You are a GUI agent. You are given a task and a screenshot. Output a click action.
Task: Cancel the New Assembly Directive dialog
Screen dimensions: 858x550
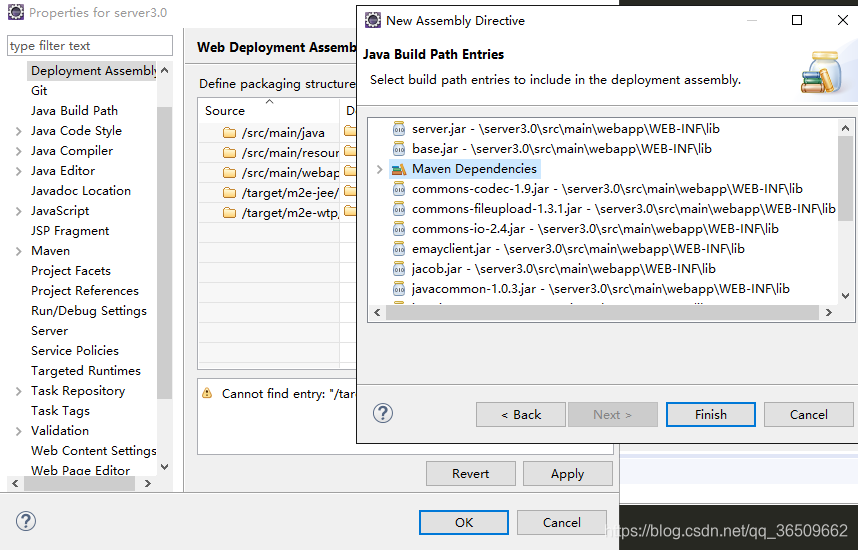pos(809,414)
